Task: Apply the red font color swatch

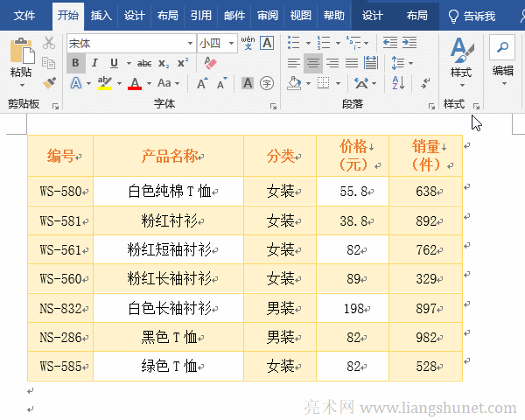Action: (135, 84)
